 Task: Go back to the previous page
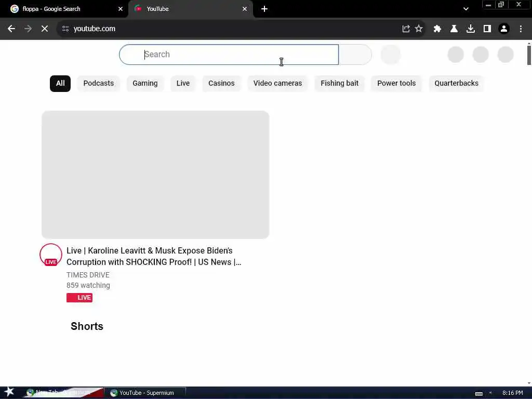(11, 29)
